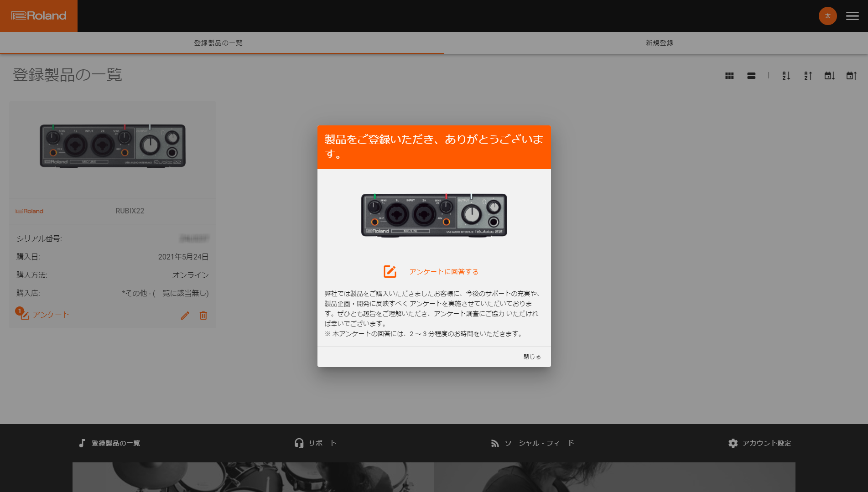
Task: Click アンケートに回答する link in dialog
Action: tap(444, 272)
